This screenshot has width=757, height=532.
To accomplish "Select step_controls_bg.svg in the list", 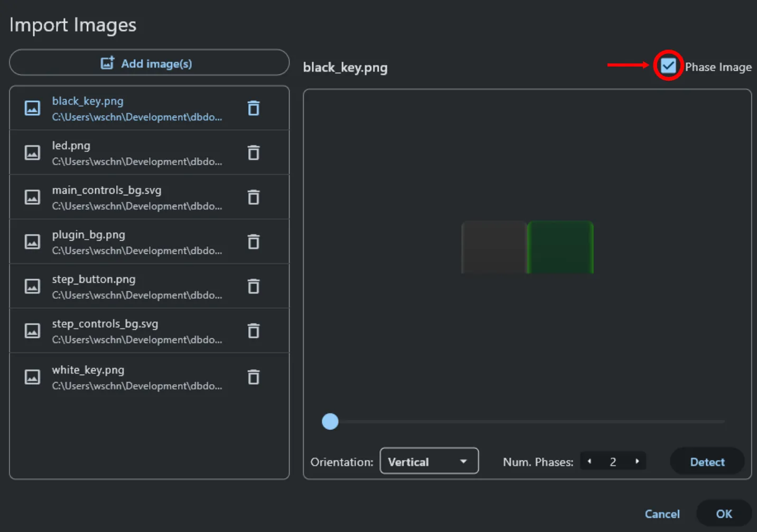I will (149, 330).
